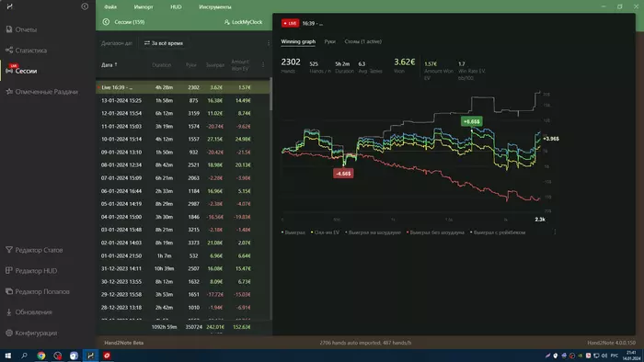644x362 pixels.
Task: Click the Hand2Note logo at top left
Action: pos(9,6)
